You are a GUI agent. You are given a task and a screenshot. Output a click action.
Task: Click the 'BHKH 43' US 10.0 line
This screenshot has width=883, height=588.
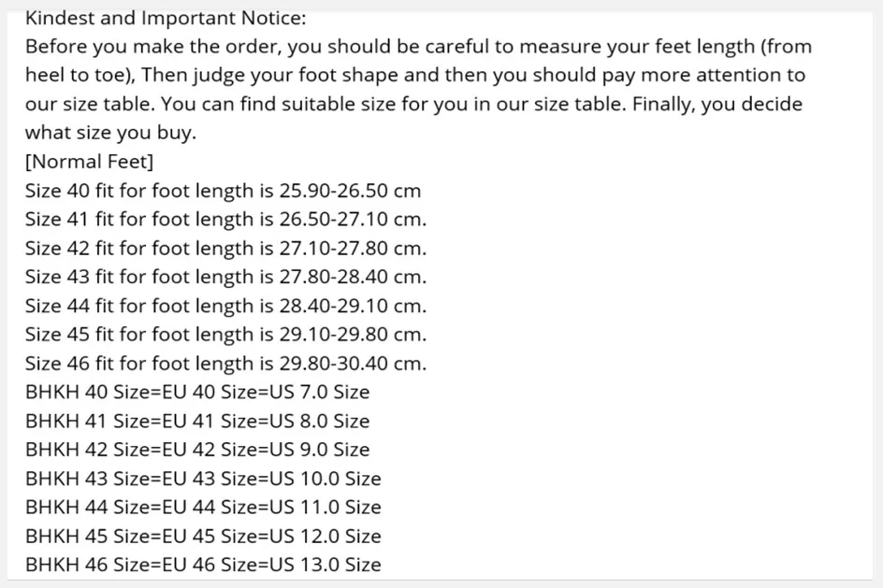tap(203, 479)
